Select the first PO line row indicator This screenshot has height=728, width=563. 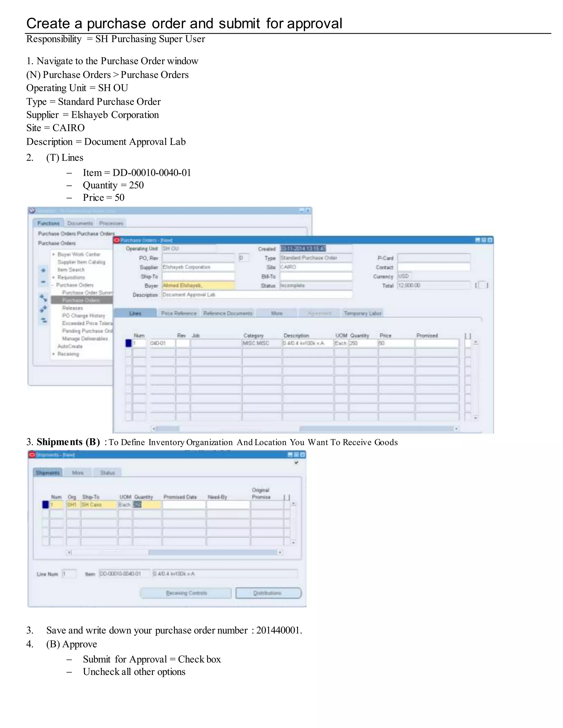click(128, 343)
